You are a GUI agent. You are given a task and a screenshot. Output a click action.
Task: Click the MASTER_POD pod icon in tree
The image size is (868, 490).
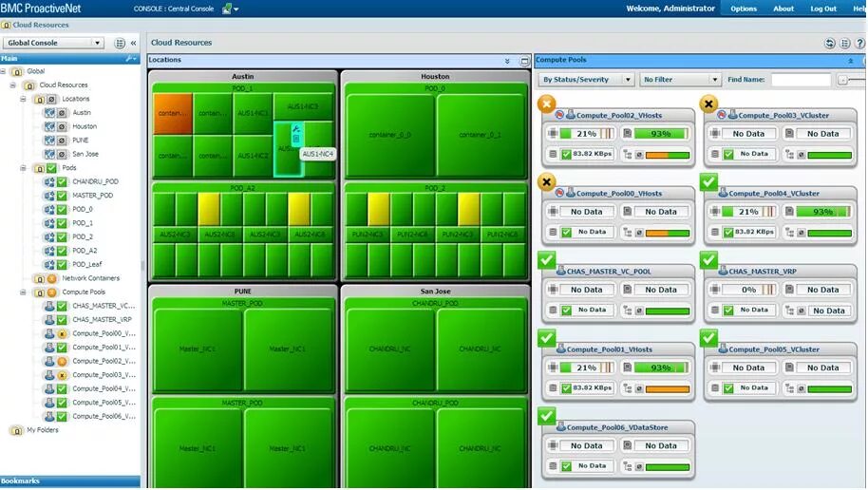(49, 196)
